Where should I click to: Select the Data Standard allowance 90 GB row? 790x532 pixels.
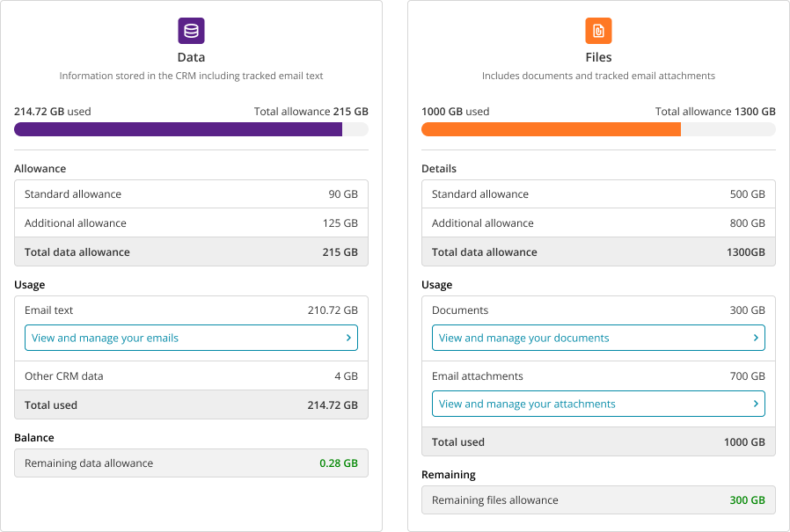point(191,194)
